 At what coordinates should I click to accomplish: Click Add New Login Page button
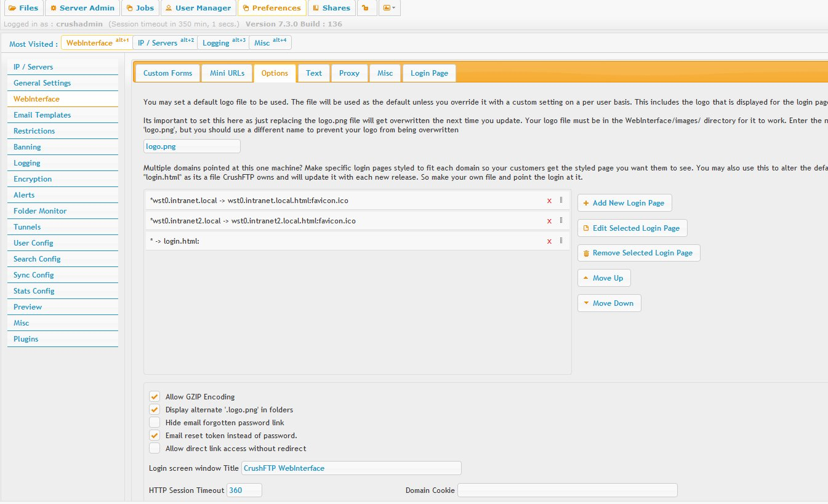[624, 203]
